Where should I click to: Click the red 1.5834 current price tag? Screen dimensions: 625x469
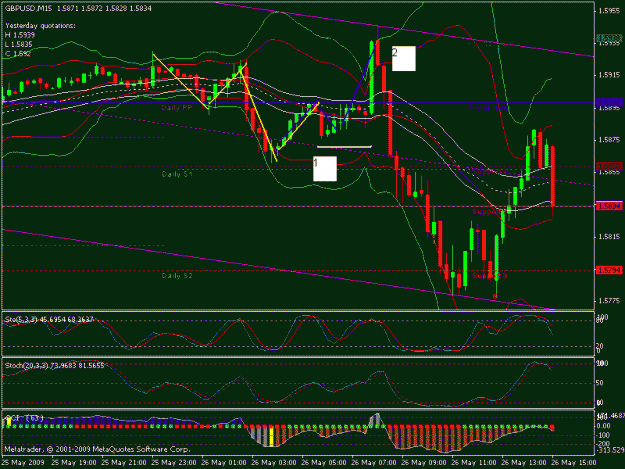point(609,206)
